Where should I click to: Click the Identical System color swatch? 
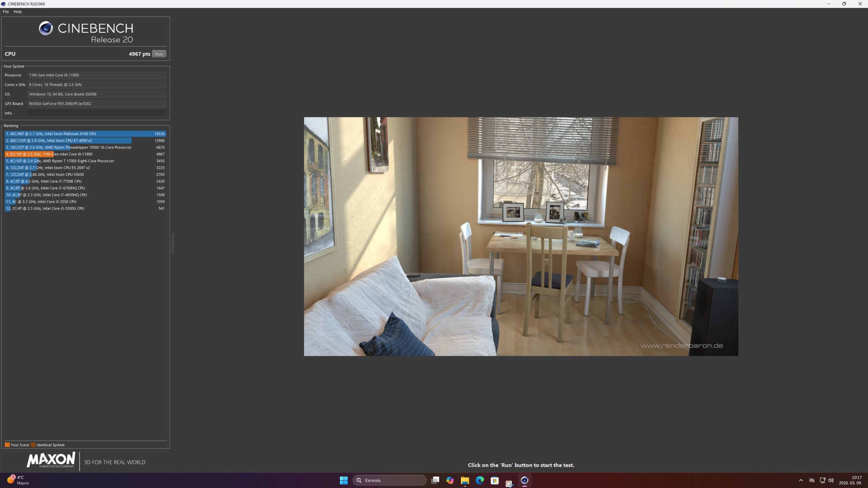(x=33, y=445)
